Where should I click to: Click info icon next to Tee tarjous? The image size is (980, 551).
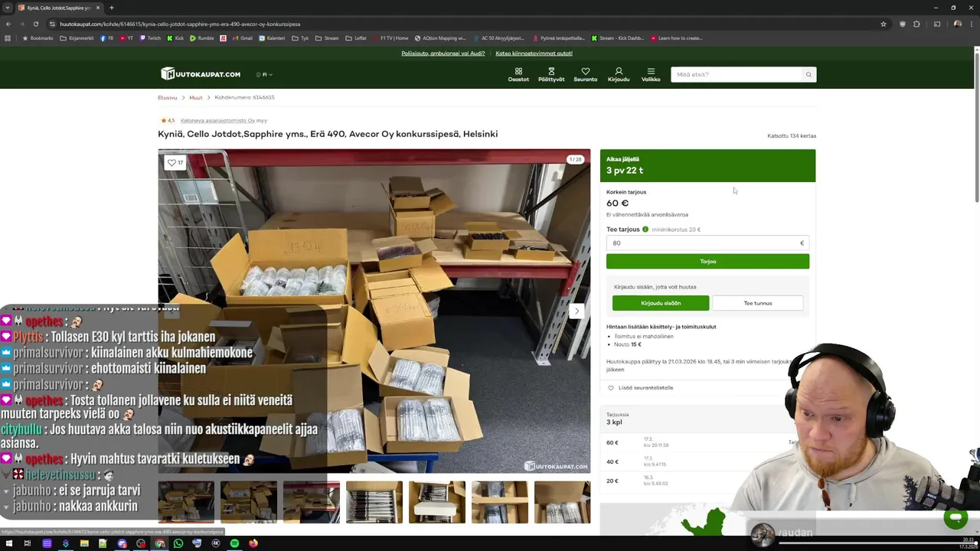tap(645, 230)
